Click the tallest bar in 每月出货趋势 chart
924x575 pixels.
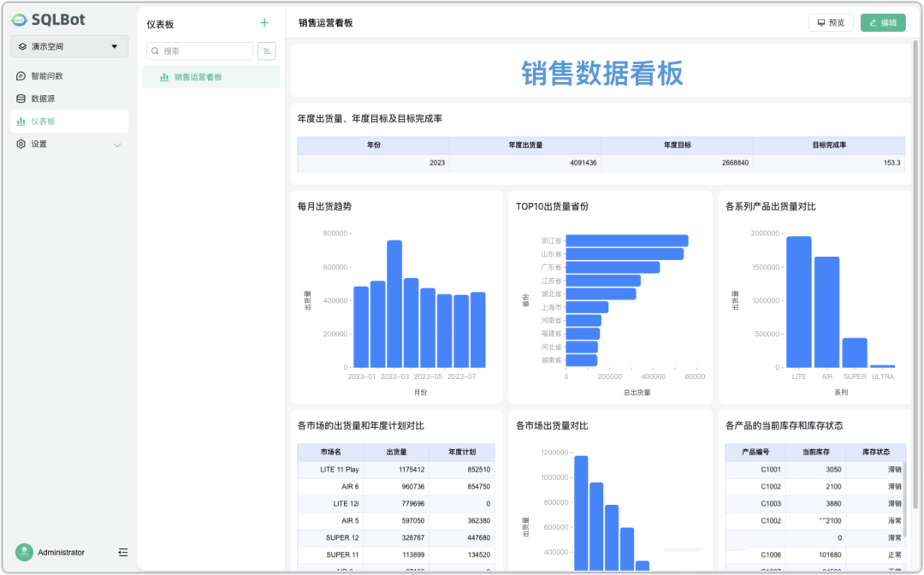tap(394, 304)
